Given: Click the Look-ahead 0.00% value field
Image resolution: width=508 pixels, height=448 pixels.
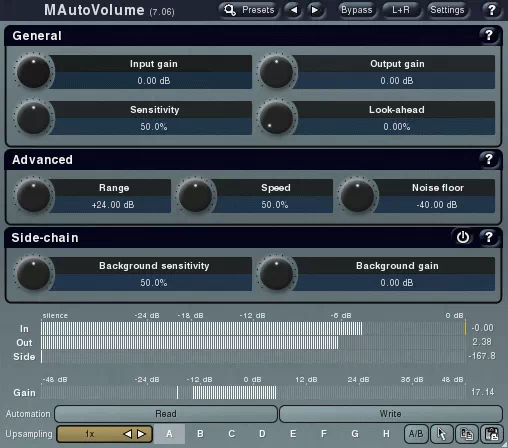Looking at the screenshot, I should point(396,127).
